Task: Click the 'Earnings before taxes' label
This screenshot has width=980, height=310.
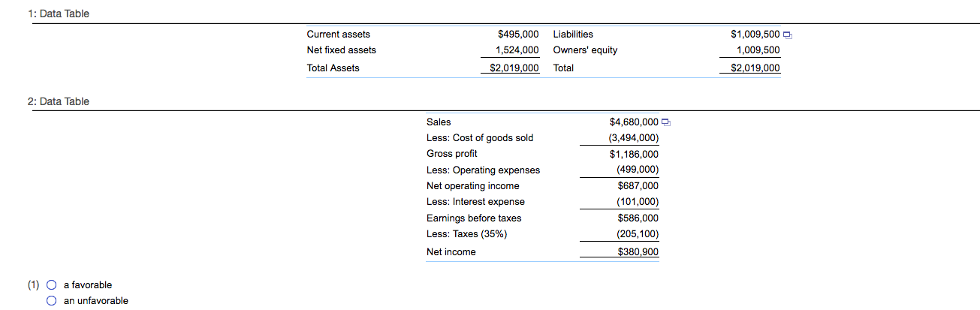Action: [474, 218]
